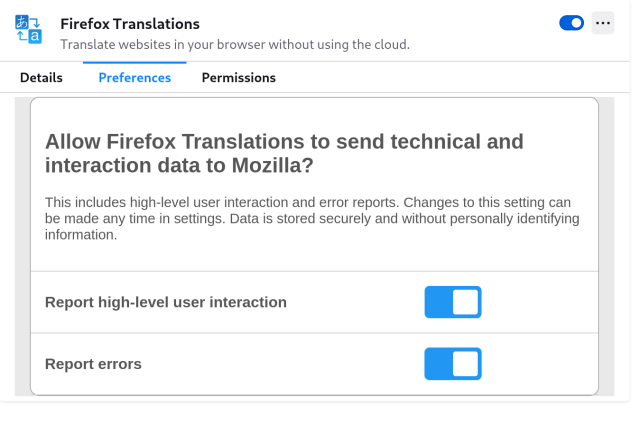This screenshot has width=640, height=427.
Task: Disable the Firefox Translations extension toggle
Action: (x=571, y=23)
